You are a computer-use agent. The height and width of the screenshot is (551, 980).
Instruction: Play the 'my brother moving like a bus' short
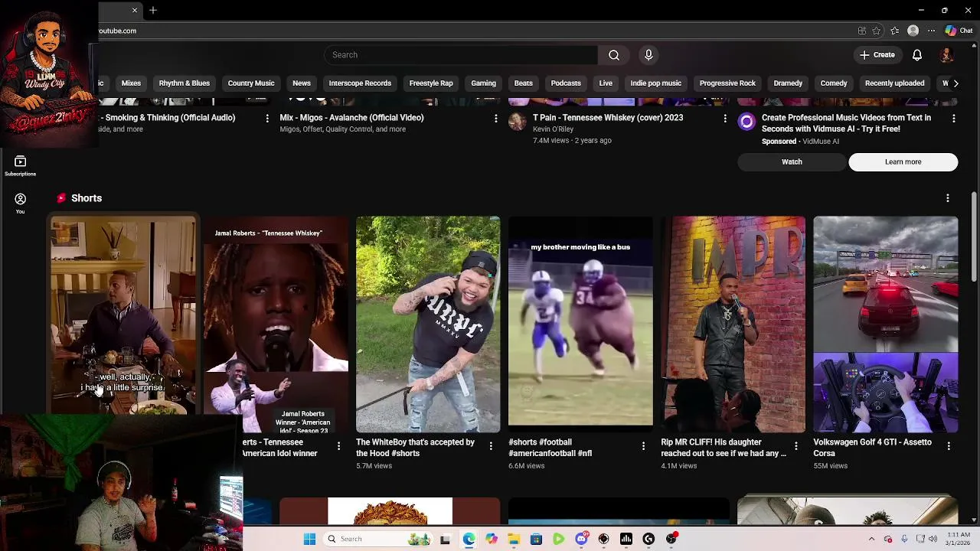click(x=580, y=324)
